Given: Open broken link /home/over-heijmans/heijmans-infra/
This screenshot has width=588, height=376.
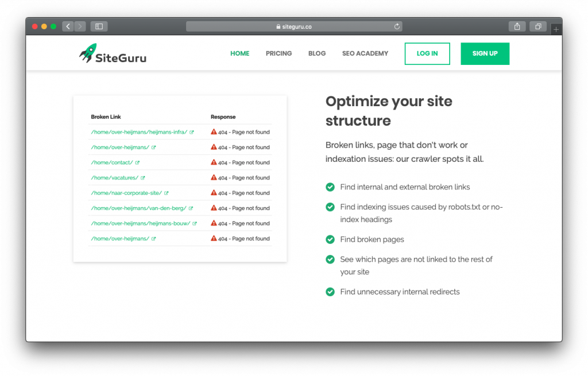Looking at the screenshot, I should [x=139, y=132].
